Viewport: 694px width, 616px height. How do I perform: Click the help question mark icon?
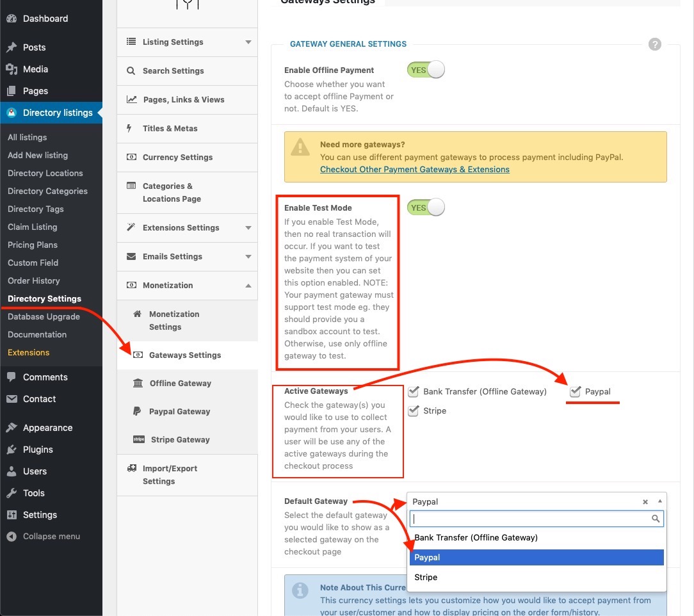pyautogui.click(x=654, y=44)
